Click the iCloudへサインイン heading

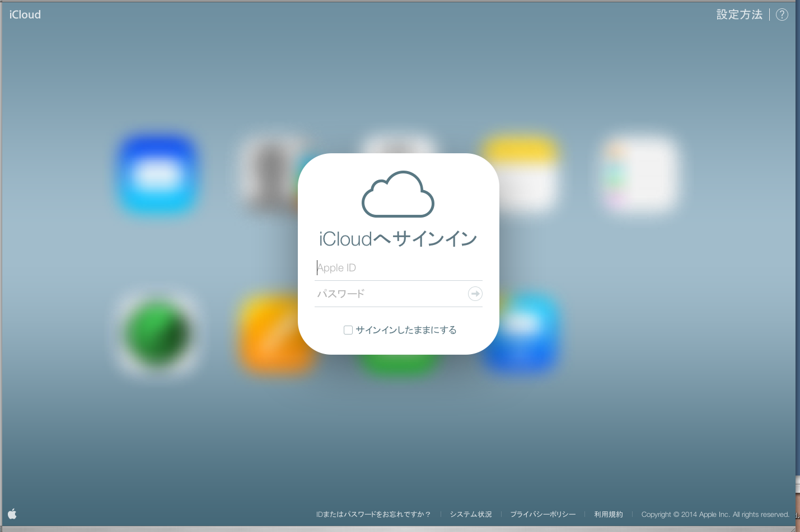(x=398, y=239)
